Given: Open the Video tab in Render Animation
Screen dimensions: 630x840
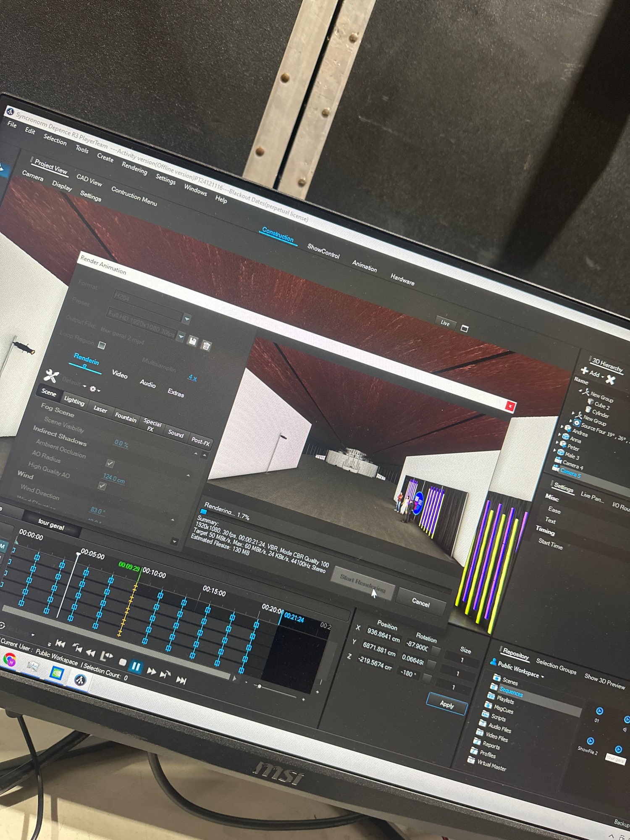Looking at the screenshot, I should click(120, 374).
